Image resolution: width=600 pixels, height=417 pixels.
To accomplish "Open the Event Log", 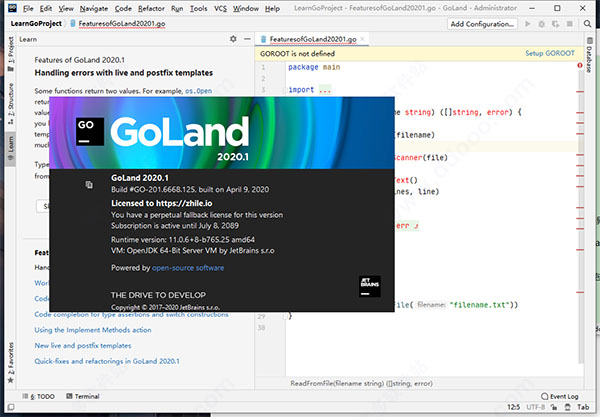I will 560,396.
